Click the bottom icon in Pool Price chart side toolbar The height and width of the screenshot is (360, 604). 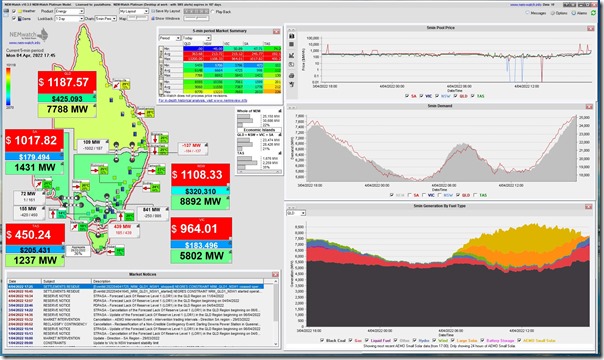click(292, 84)
